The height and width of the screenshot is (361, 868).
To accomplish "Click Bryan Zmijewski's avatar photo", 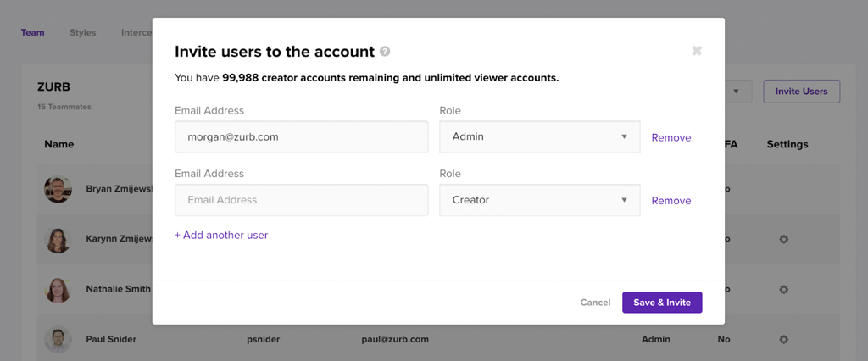I will tap(58, 189).
